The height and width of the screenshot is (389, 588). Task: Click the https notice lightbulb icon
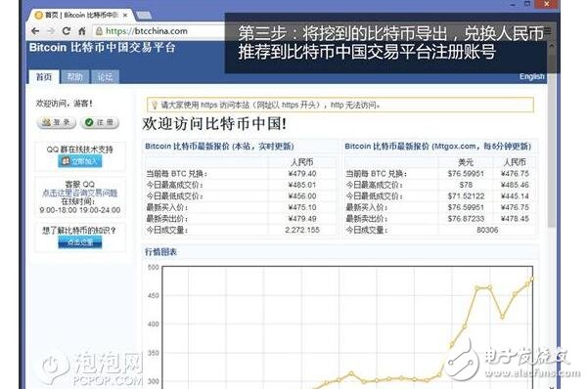[155, 105]
